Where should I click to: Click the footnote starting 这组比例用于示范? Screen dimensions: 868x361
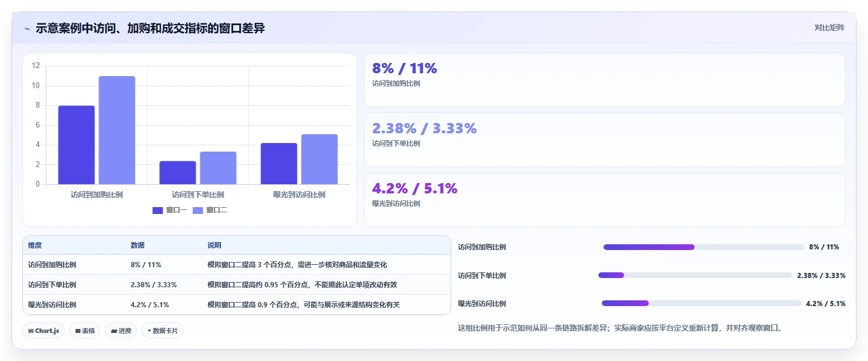620,328
